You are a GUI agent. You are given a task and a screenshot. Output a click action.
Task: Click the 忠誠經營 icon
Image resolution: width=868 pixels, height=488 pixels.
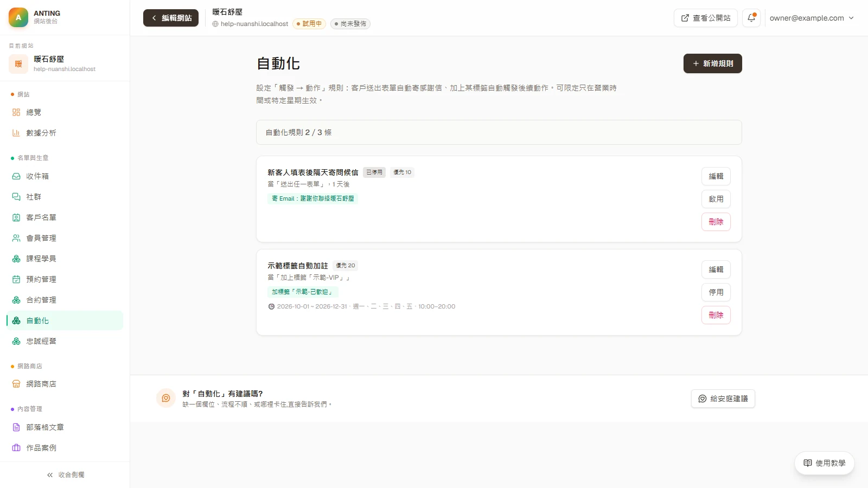pos(16,341)
